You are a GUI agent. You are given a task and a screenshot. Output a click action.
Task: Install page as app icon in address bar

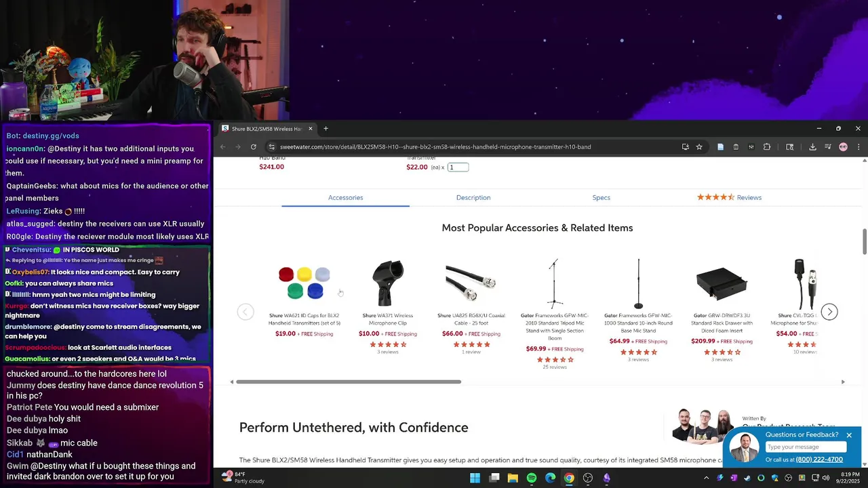click(686, 147)
